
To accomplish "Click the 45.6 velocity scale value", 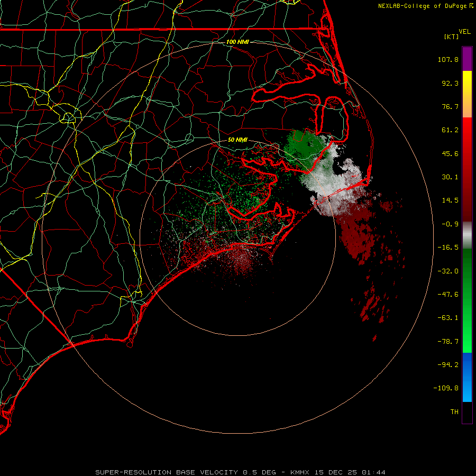I will pos(450,153).
